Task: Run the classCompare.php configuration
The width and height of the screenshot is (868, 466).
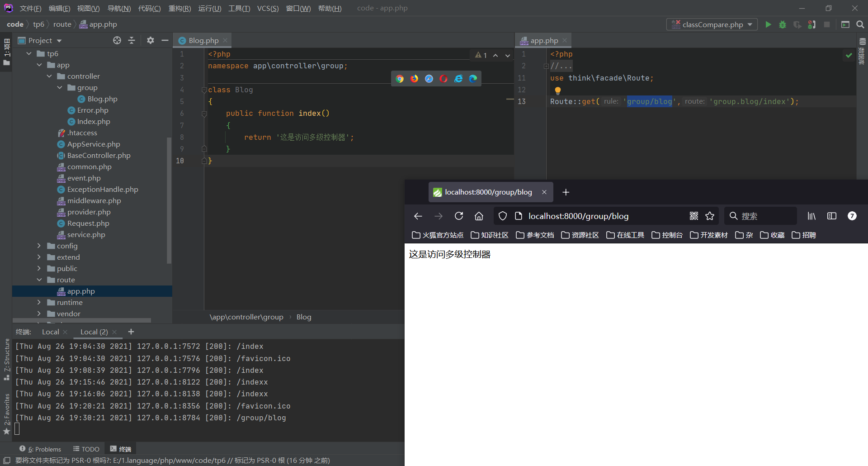Action: pos(768,24)
